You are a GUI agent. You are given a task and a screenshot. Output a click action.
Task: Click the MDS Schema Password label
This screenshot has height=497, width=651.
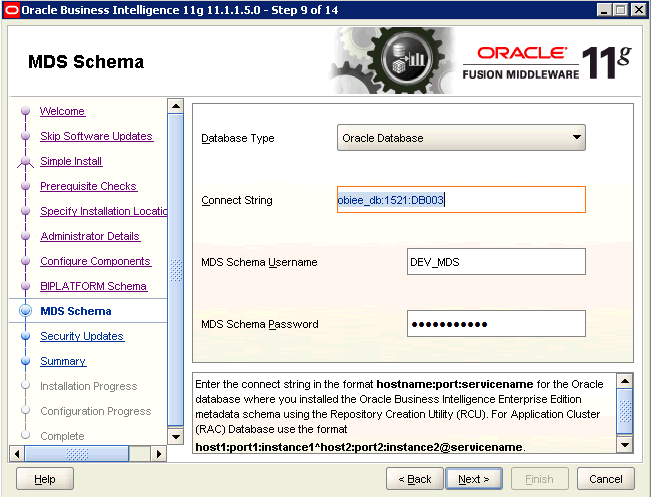260,324
